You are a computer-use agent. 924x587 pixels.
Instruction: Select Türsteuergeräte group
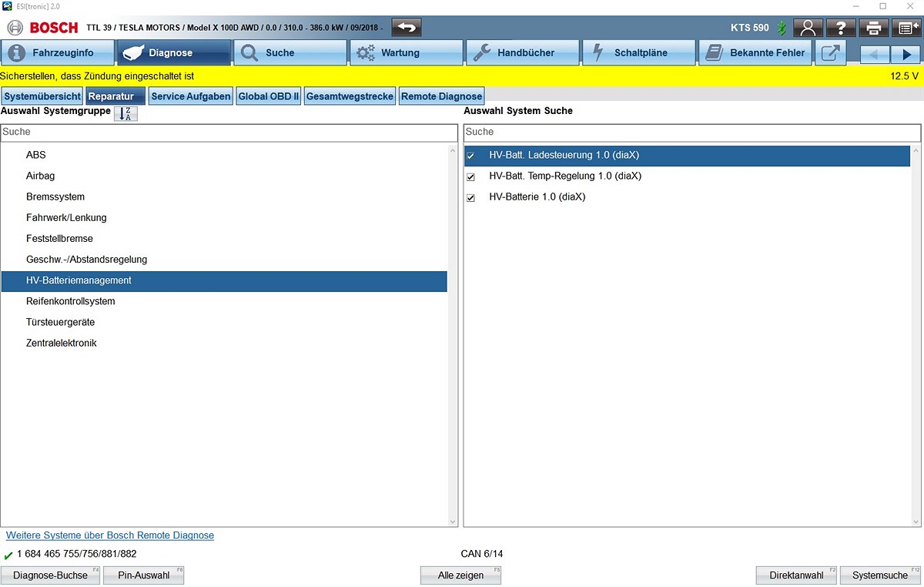pyautogui.click(x=224, y=322)
